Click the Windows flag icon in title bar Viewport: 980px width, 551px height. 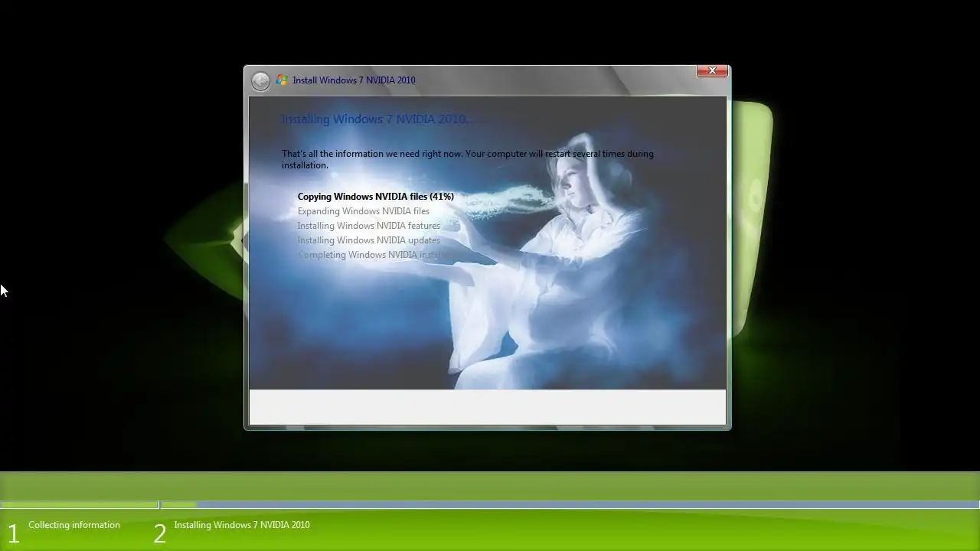tap(282, 80)
